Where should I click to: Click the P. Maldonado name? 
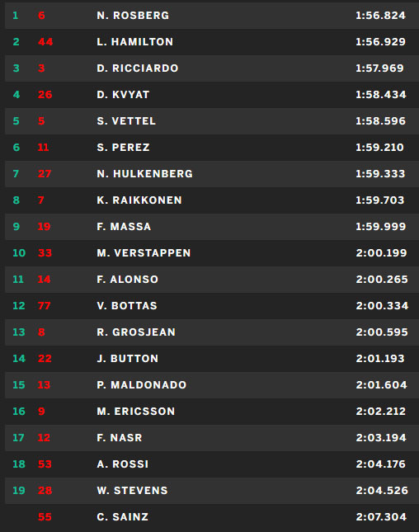pos(142,385)
